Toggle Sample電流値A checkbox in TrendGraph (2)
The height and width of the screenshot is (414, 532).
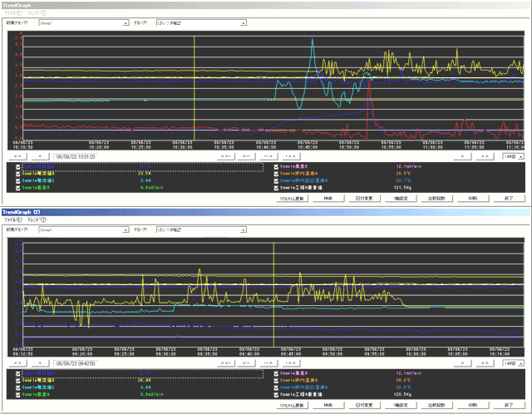(18, 373)
